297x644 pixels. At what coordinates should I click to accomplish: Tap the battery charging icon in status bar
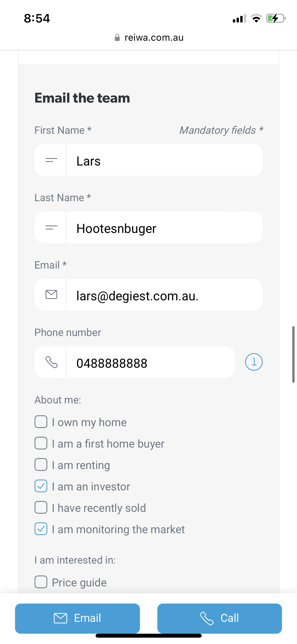click(276, 19)
